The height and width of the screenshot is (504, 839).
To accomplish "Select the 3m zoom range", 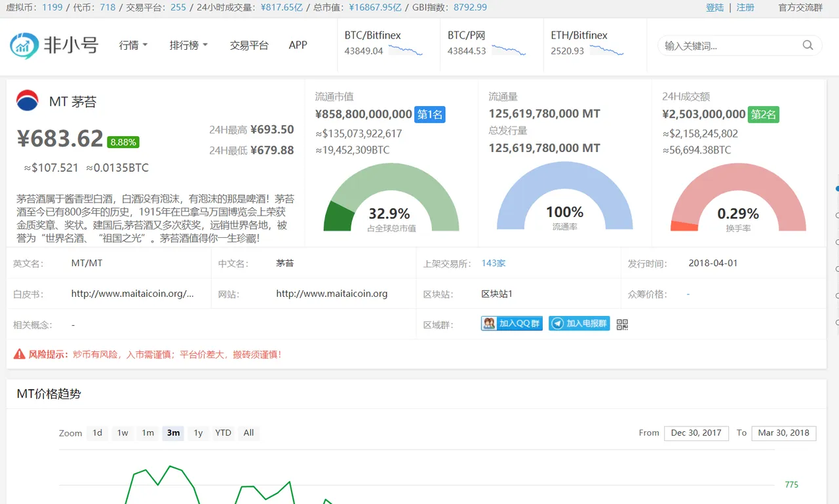I will [173, 433].
